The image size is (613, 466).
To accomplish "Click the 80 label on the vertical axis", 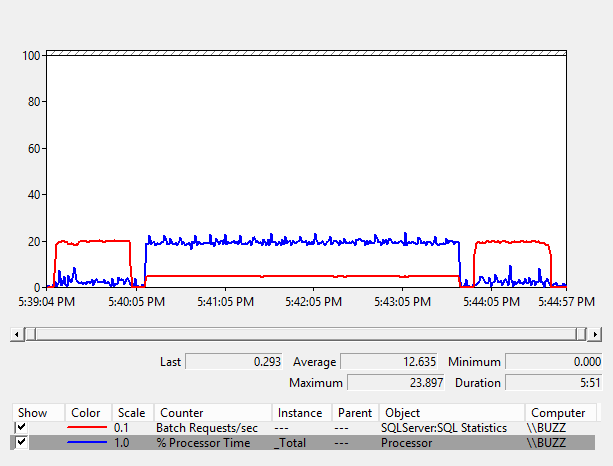I will (x=34, y=102).
